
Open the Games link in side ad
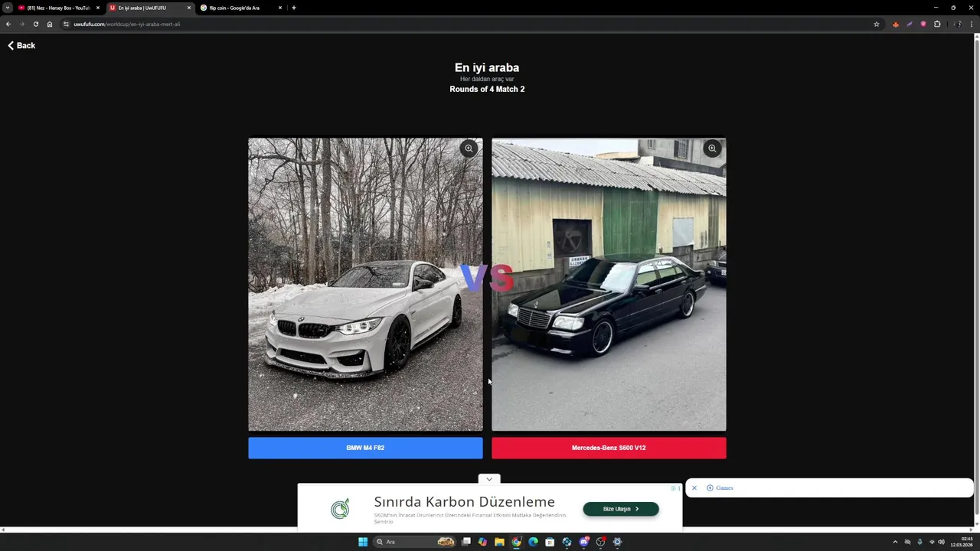(720, 487)
